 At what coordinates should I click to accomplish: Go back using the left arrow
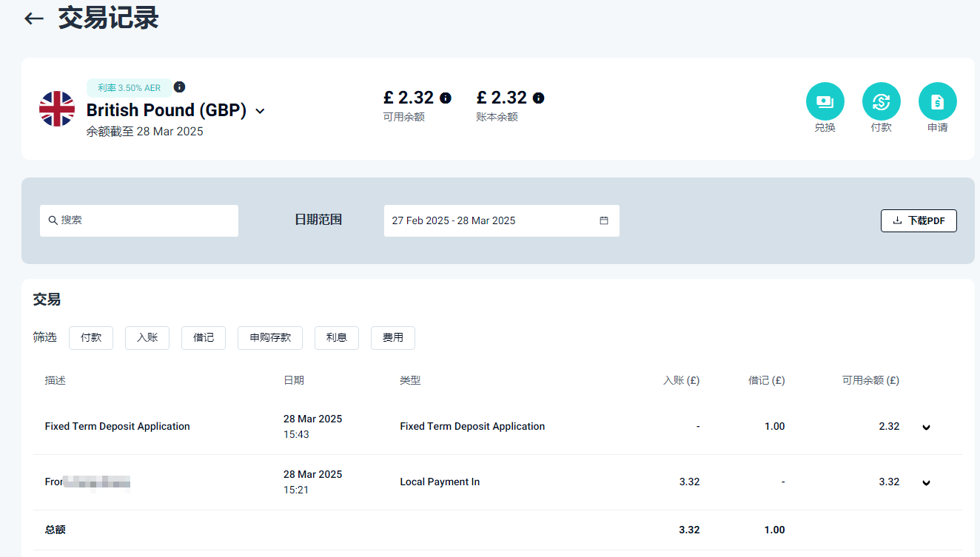pos(34,19)
